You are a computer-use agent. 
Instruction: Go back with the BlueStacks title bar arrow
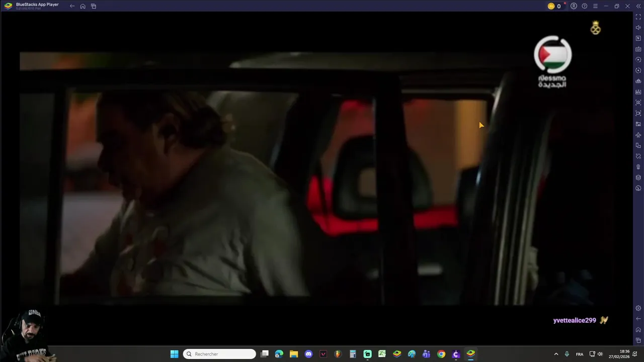72,6
